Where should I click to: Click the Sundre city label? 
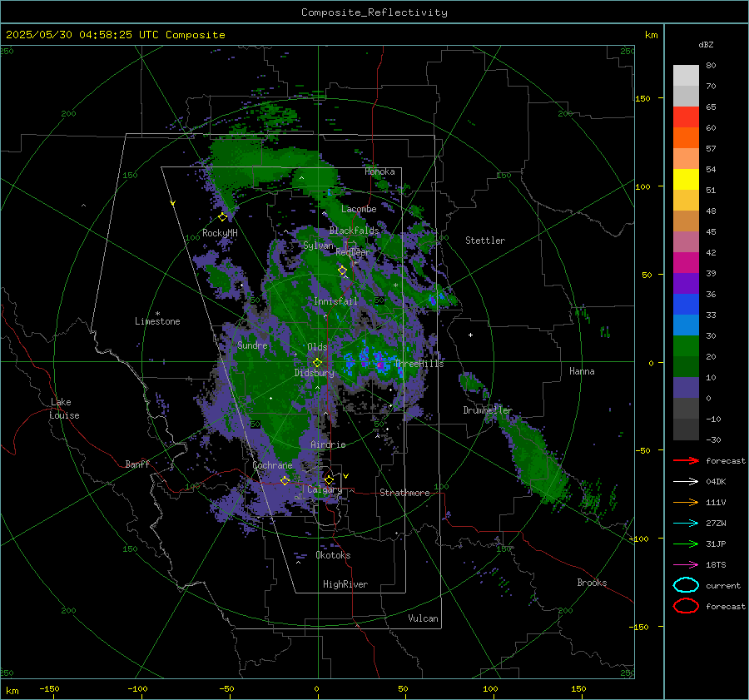click(x=252, y=345)
